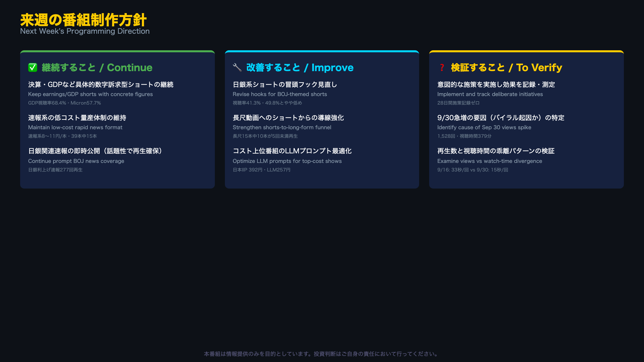Click the green checkmark icon beside Continue
Screen dimensions: 644x362
(x=33, y=67)
